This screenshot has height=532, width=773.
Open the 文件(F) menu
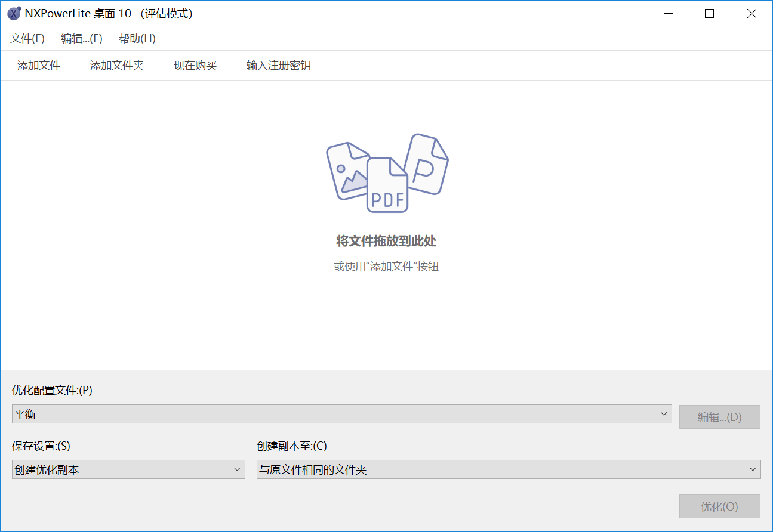tap(27, 39)
